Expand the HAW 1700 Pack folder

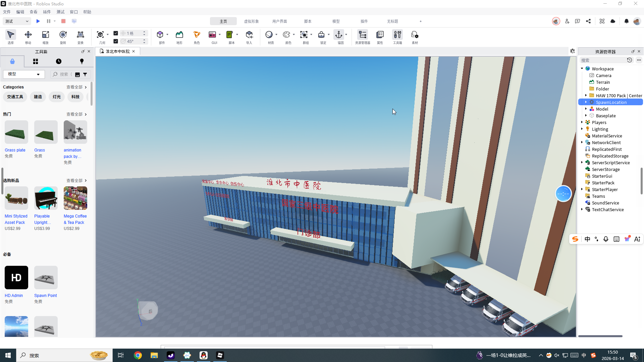586,96
